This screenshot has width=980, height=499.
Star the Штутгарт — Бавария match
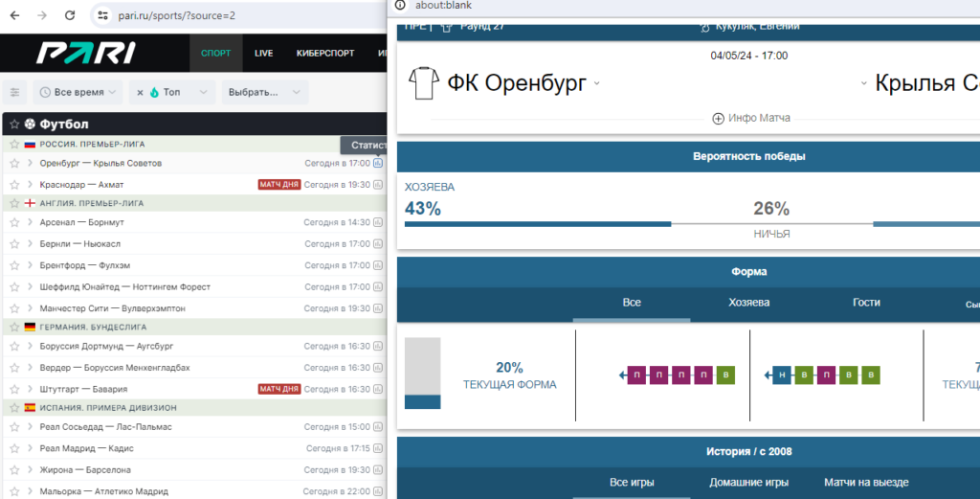(14, 389)
